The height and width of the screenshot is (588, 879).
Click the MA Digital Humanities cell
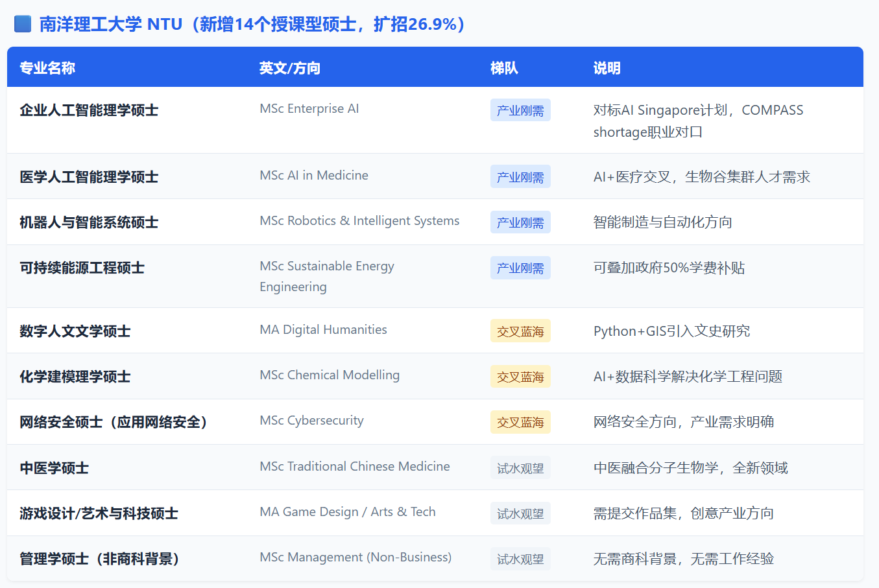point(323,330)
